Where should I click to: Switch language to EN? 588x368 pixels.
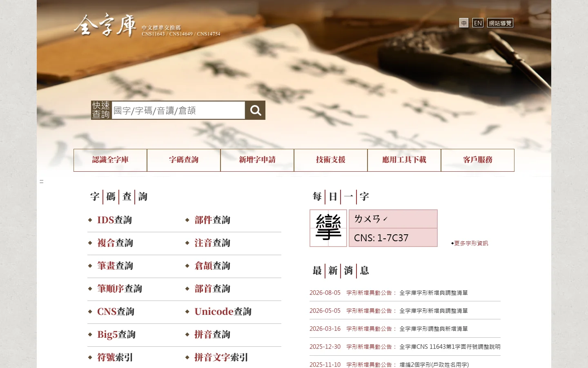click(478, 23)
